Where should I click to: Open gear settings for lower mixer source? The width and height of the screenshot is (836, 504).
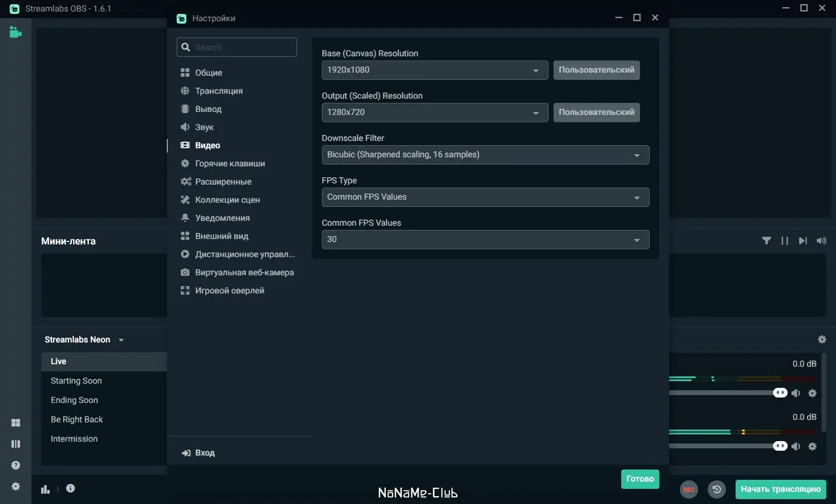point(812,447)
